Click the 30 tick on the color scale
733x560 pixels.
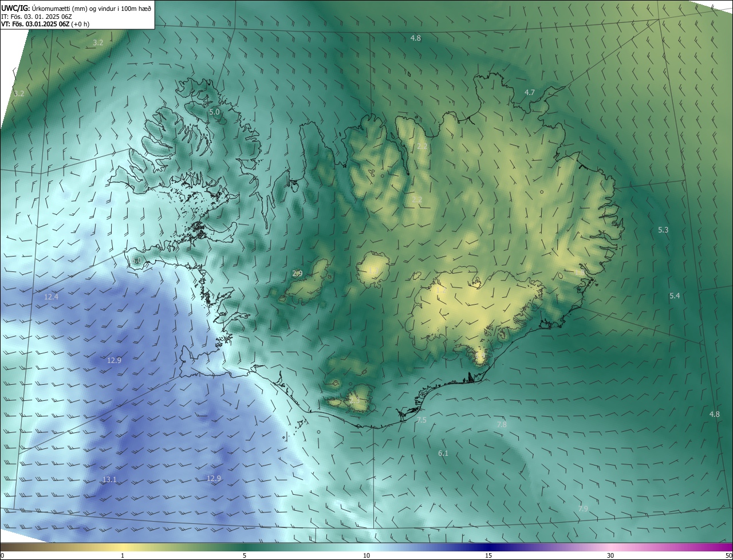click(x=610, y=555)
